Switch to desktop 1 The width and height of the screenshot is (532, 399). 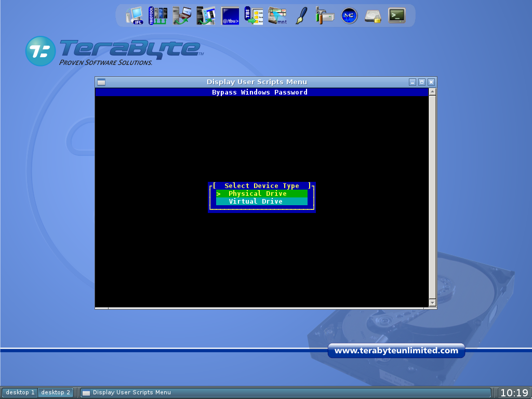coord(20,392)
